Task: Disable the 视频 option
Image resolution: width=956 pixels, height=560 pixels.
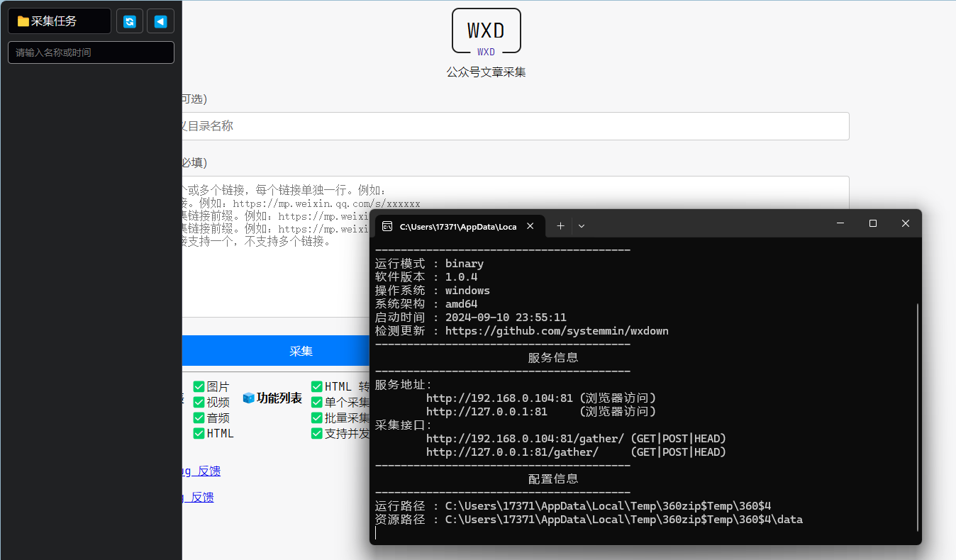Action: click(x=199, y=401)
